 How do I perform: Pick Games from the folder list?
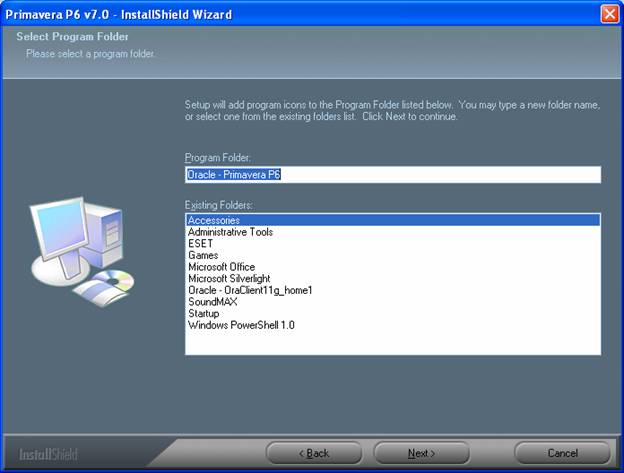tap(393, 255)
